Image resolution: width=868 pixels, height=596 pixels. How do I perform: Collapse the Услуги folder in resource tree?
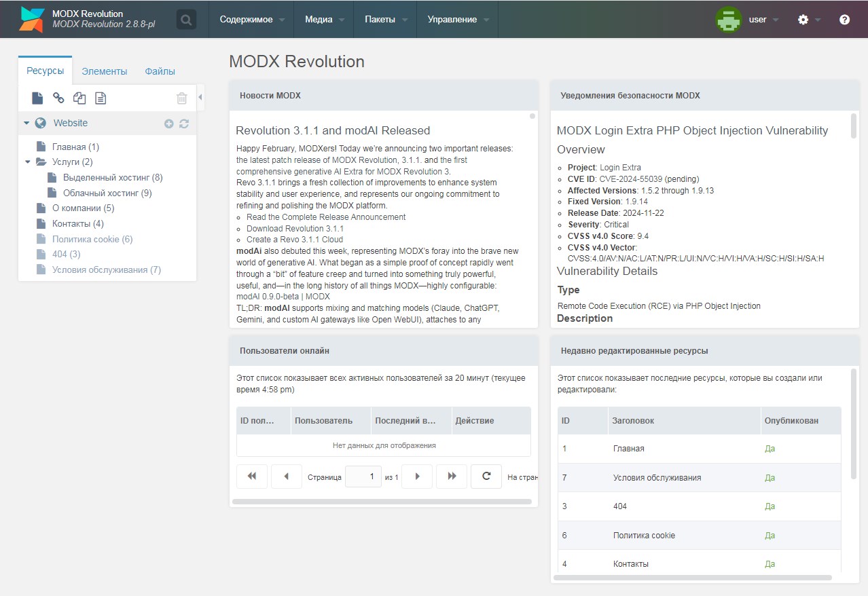point(28,162)
